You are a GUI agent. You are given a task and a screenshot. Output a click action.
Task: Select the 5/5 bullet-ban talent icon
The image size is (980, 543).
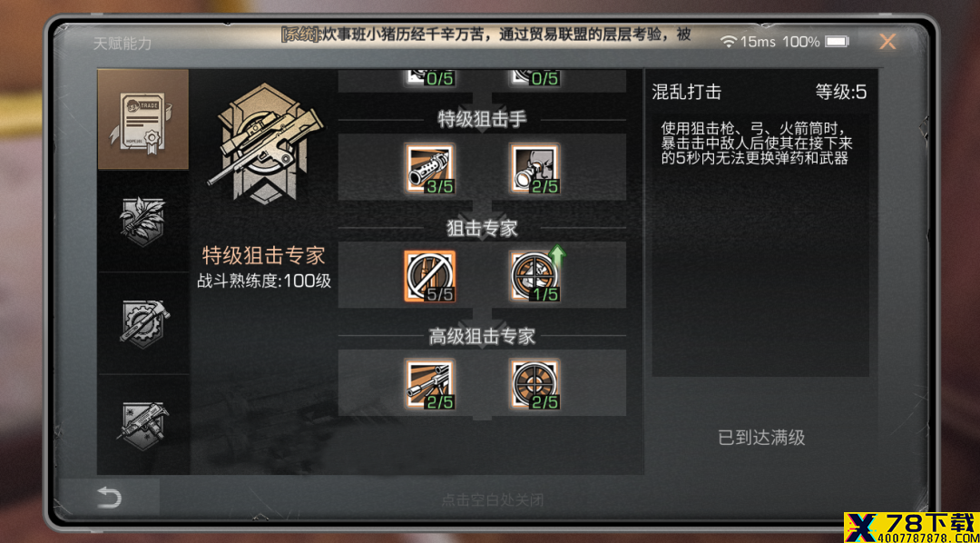[429, 276]
